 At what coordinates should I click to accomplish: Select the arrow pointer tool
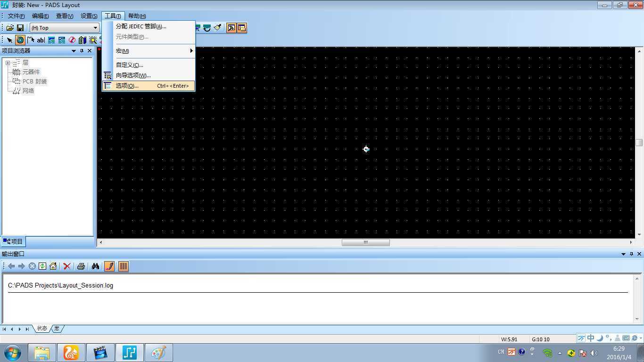pos(9,40)
